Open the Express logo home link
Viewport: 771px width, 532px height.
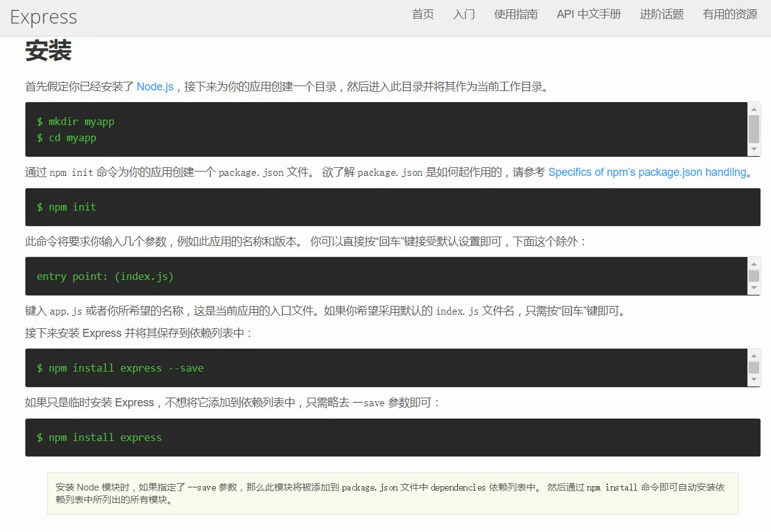[x=43, y=17]
